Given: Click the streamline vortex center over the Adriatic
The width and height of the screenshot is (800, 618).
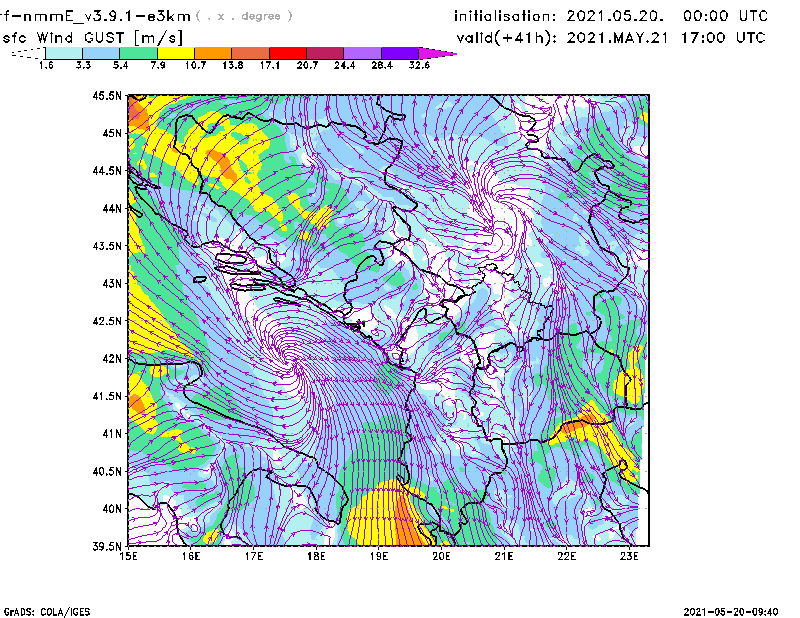Looking at the screenshot, I should 289,356.
